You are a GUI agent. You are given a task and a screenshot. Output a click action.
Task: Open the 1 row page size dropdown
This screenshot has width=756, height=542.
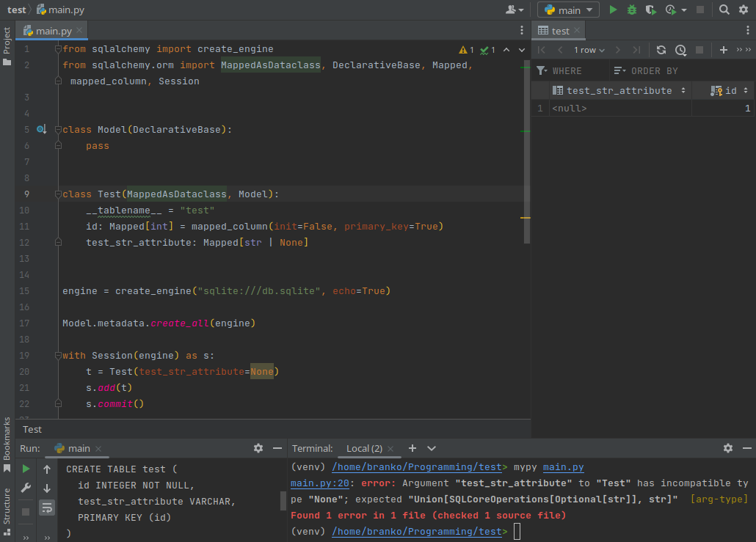tap(587, 50)
